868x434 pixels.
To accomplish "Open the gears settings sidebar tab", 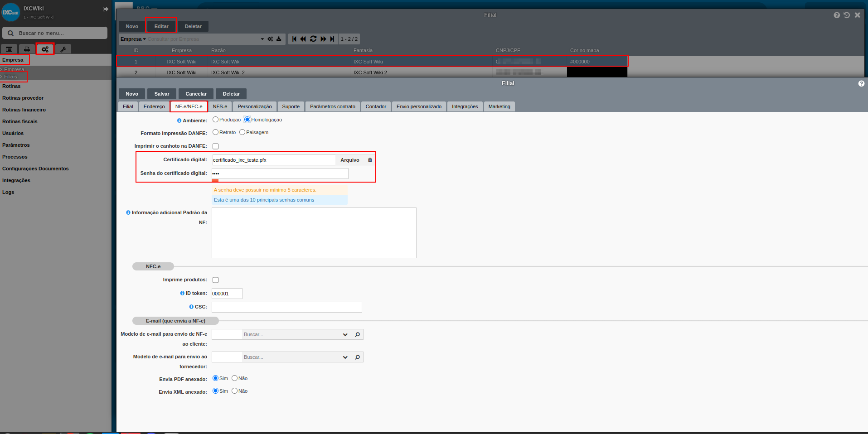I will (x=45, y=49).
